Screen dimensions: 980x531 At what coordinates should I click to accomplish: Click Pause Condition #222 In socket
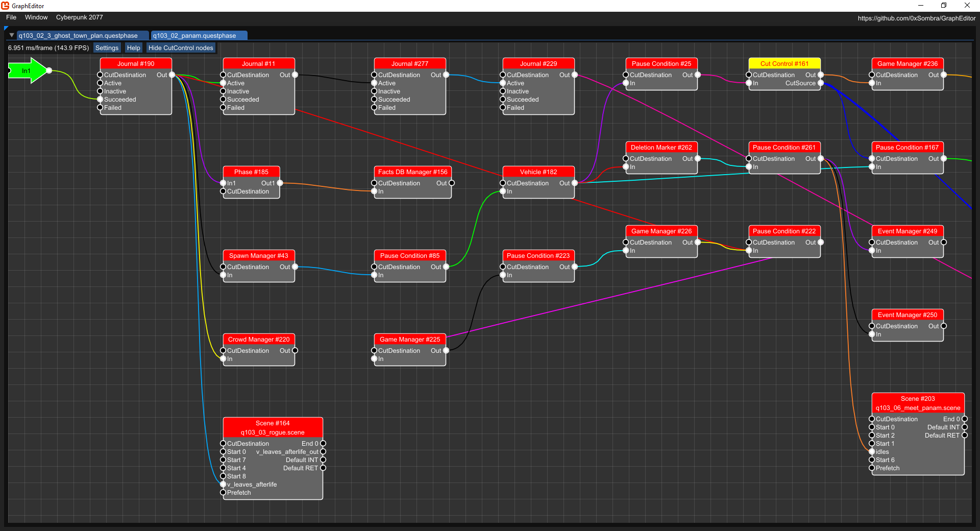[749, 251]
